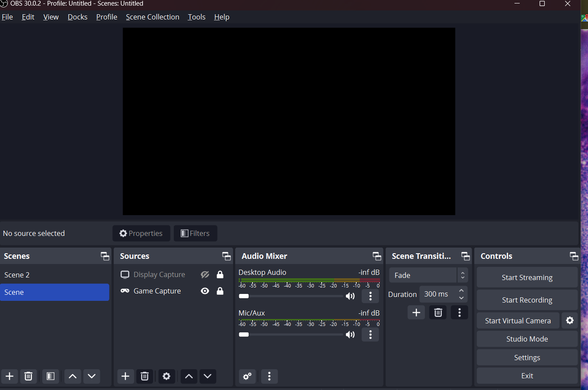Open the View menu

tap(51, 17)
